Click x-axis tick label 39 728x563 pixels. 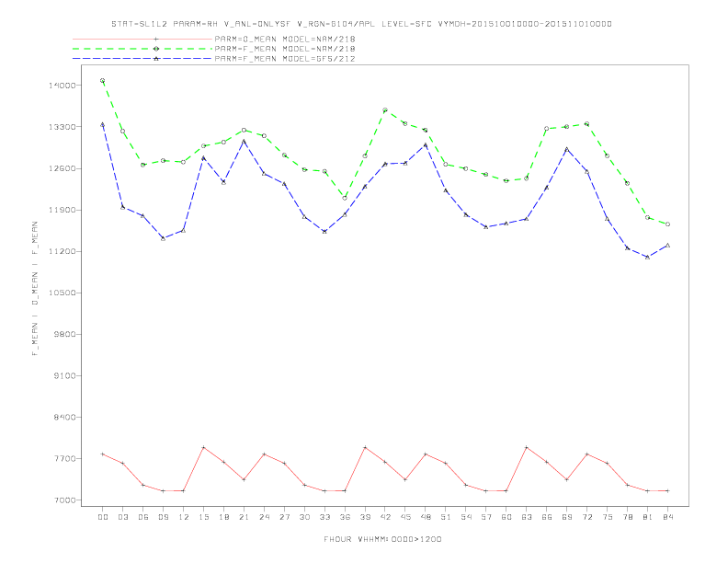(366, 517)
